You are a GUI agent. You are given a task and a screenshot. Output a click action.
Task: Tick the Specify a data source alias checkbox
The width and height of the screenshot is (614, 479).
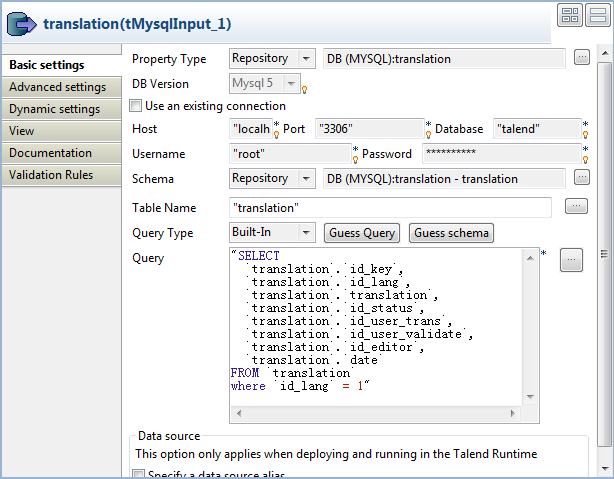point(137,474)
